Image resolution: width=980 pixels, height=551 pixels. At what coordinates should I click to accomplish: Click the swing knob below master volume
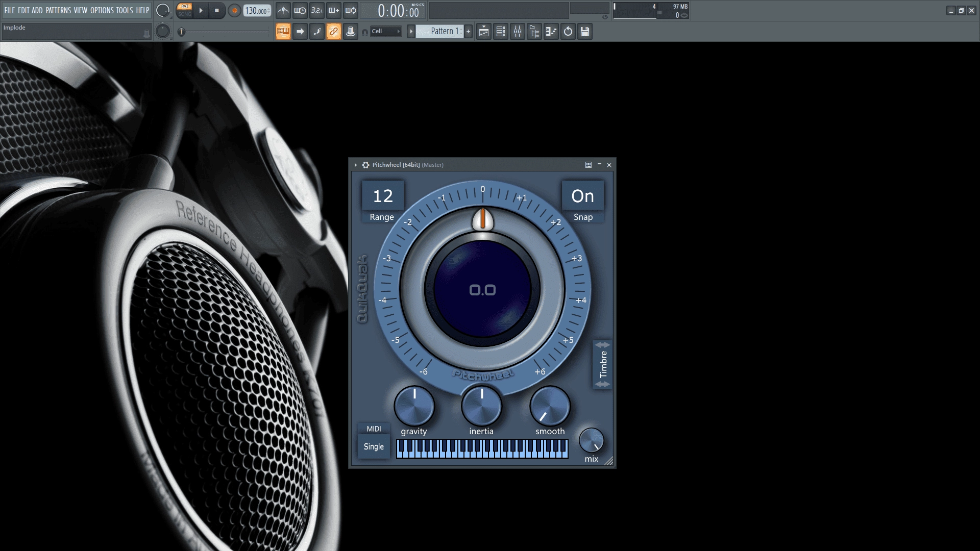point(163,32)
